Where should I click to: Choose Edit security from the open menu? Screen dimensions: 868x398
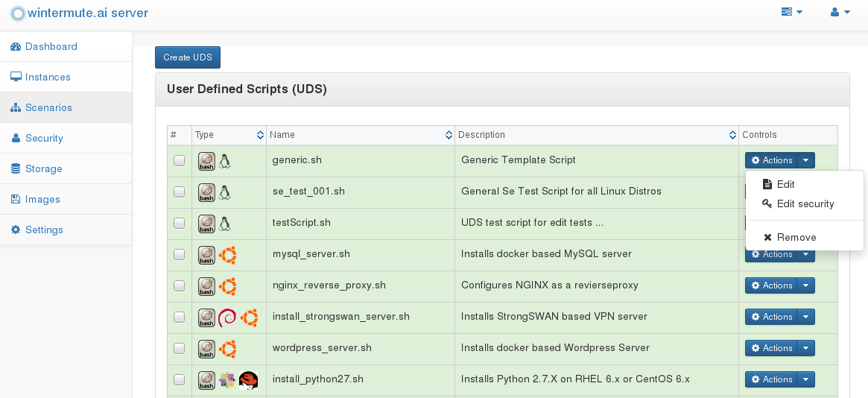click(805, 203)
